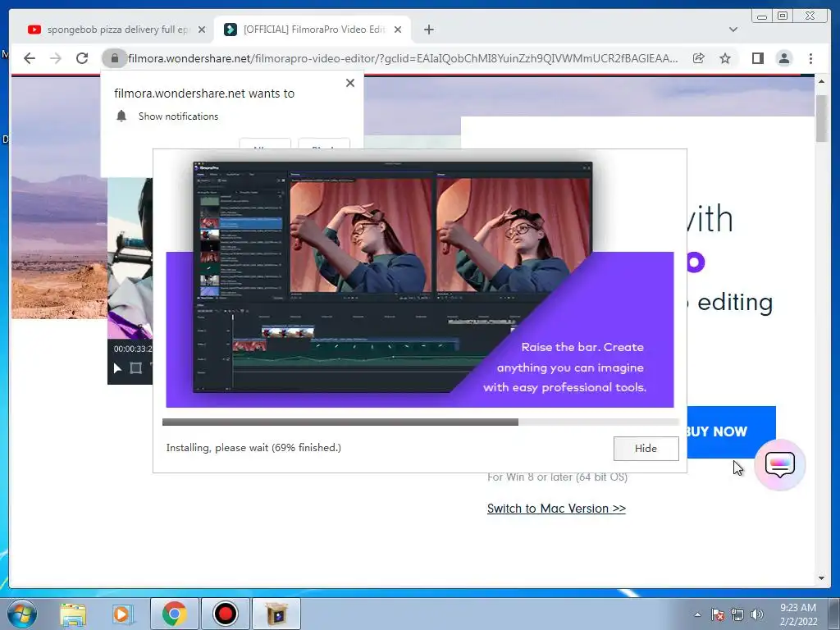Viewport: 840px width, 630px height.
Task: Close the FilmoraPro tab
Action: click(x=398, y=30)
